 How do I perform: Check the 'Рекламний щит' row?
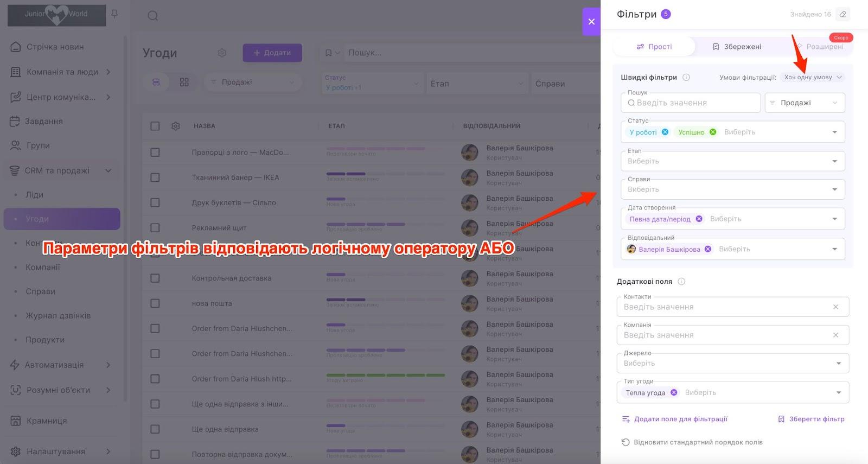(x=155, y=228)
